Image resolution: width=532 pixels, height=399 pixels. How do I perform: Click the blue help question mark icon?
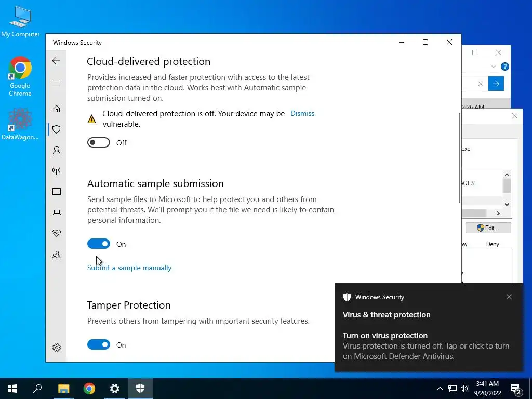pos(505,66)
